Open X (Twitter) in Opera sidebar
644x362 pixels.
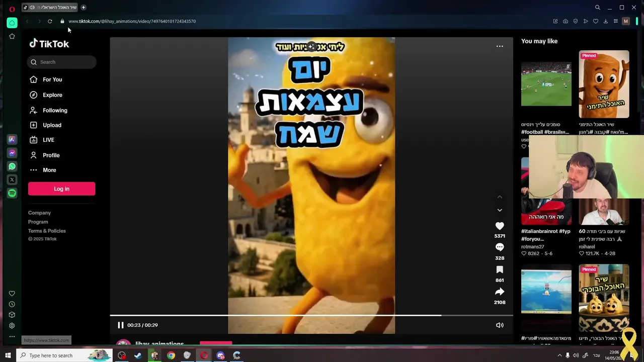click(x=12, y=179)
